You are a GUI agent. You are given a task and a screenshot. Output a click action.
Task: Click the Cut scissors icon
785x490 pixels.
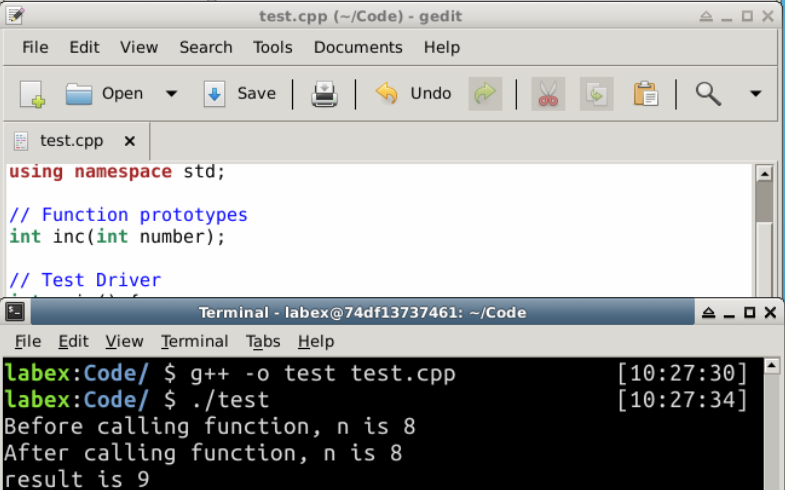[x=547, y=94]
